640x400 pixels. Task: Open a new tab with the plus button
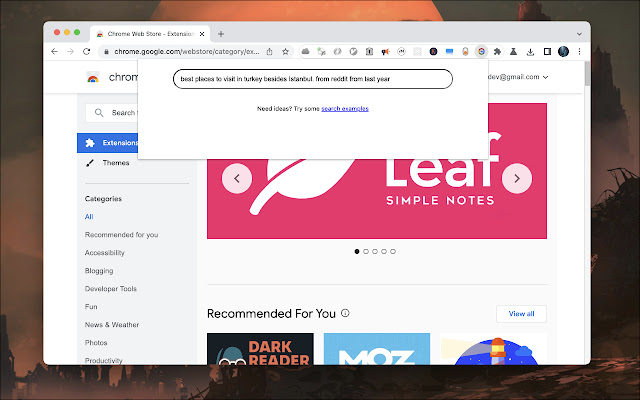(221, 34)
